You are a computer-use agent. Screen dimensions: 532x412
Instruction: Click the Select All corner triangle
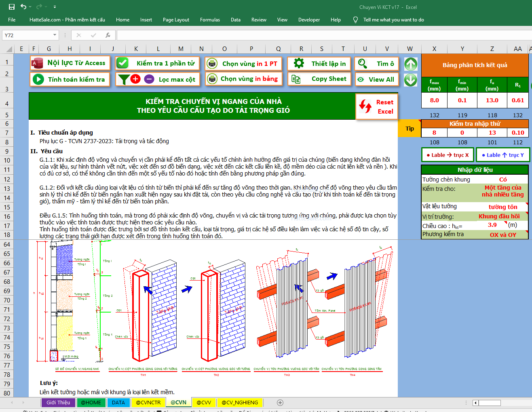coord(9,49)
